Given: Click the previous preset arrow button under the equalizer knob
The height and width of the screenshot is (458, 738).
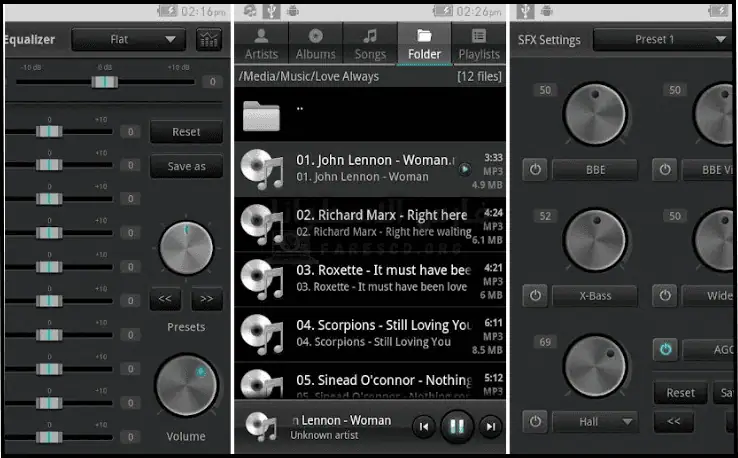Looking at the screenshot, I should point(166,298).
